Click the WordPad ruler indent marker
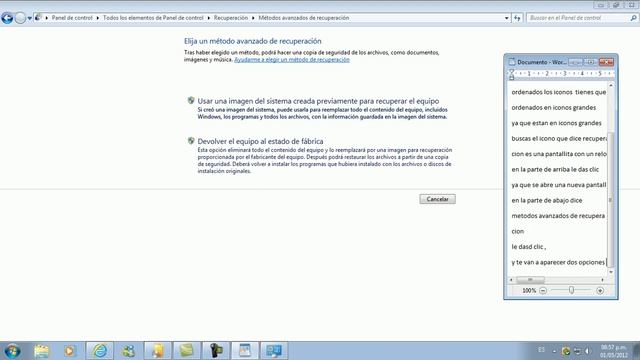The width and height of the screenshot is (640, 360). (x=511, y=74)
